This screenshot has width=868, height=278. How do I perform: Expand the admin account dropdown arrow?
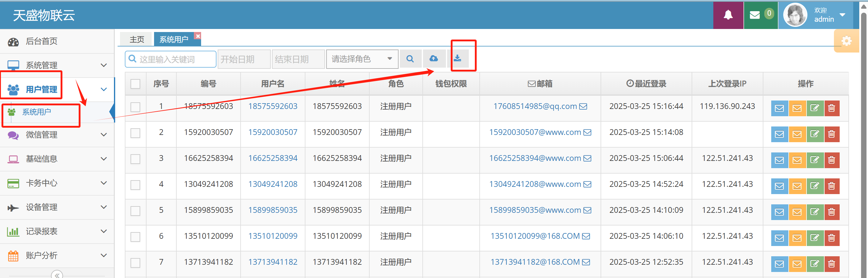(842, 15)
